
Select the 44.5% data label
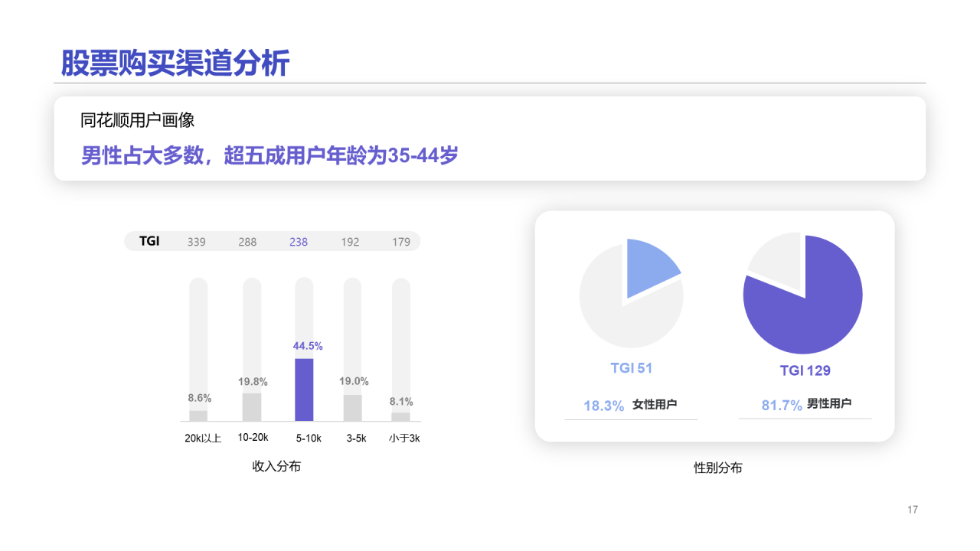[x=308, y=346]
